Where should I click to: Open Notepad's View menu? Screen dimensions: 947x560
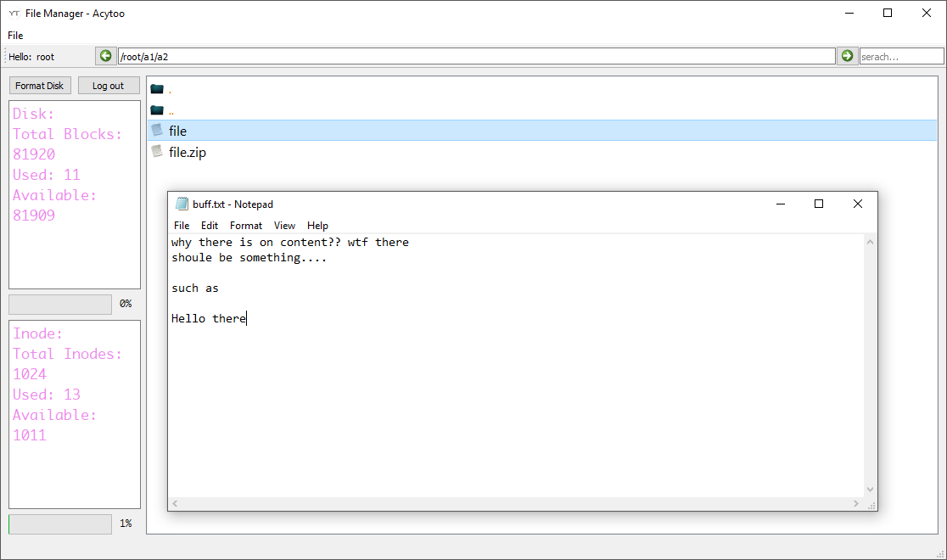point(284,225)
